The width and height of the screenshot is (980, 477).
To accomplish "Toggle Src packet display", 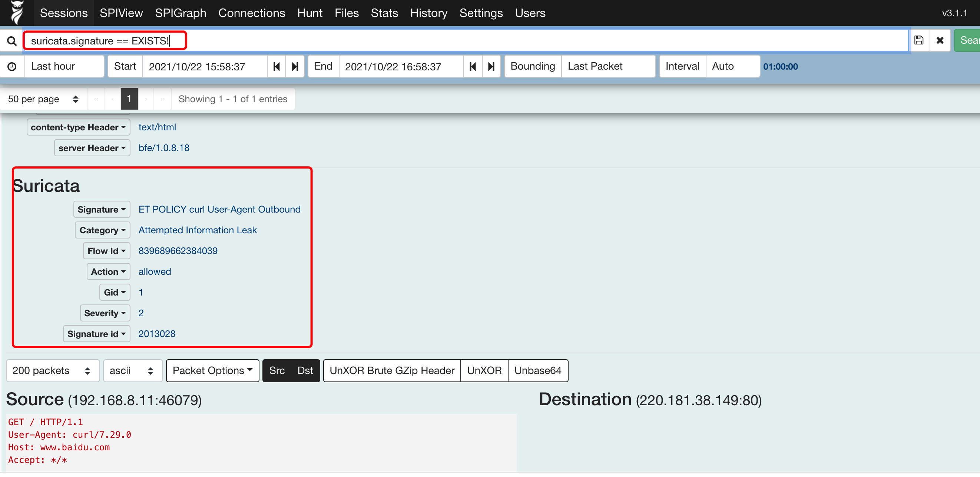I will [x=277, y=371].
